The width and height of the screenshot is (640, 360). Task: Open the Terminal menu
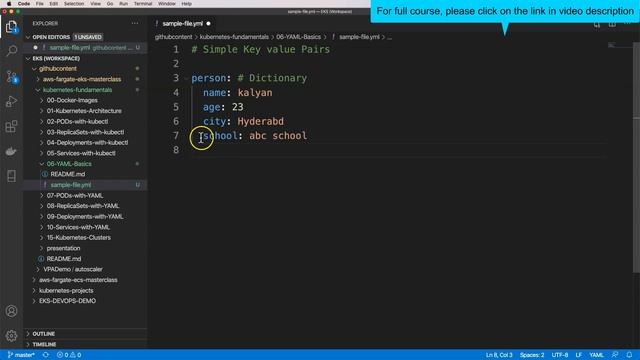(143, 4)
